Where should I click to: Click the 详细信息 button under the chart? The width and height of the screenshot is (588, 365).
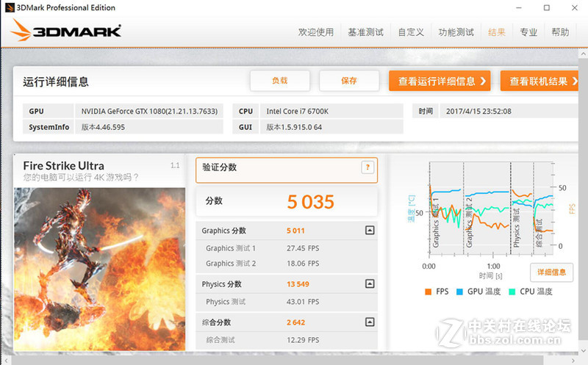tap(551, 272)
